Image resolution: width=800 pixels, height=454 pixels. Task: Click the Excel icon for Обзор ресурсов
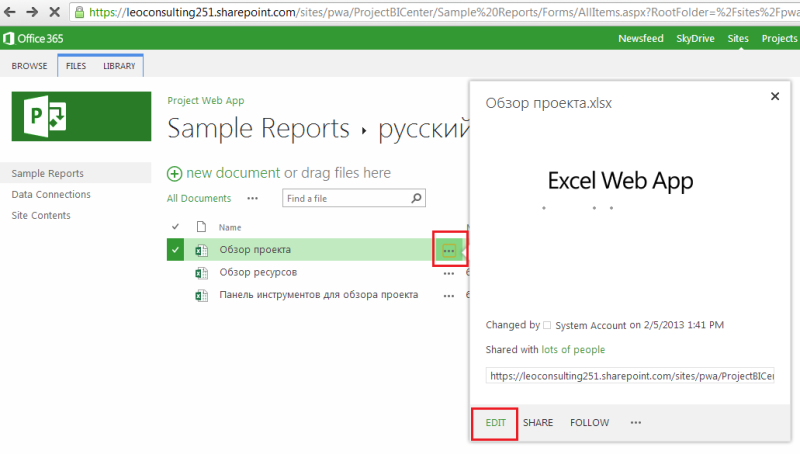point(202,273)
